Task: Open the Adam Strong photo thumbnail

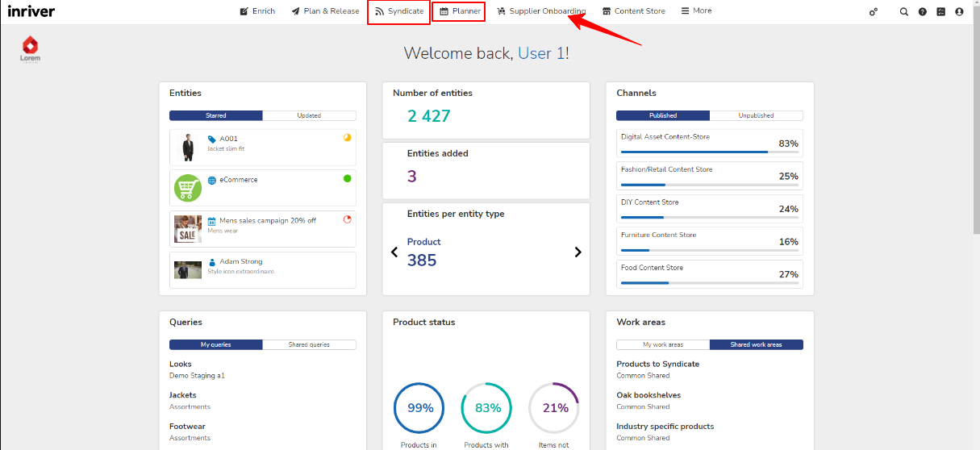Action: pyautogui.click(x=188, y=270)
